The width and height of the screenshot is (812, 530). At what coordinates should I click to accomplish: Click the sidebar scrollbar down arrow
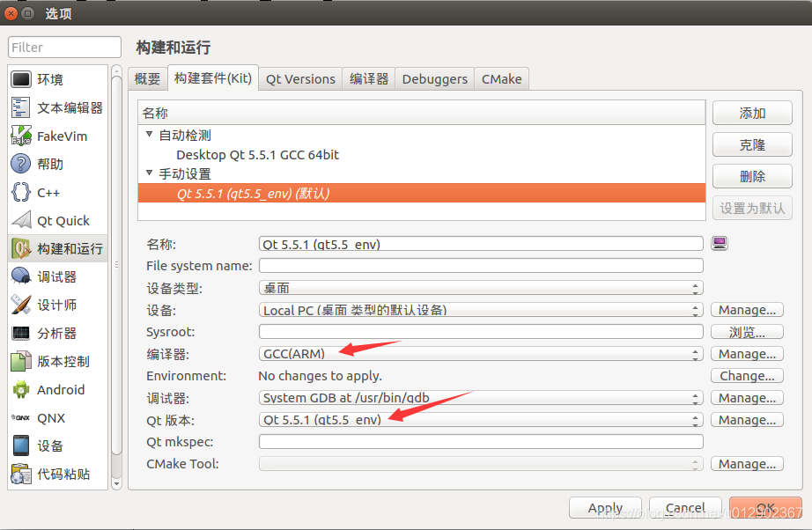(x=116, y=484)
